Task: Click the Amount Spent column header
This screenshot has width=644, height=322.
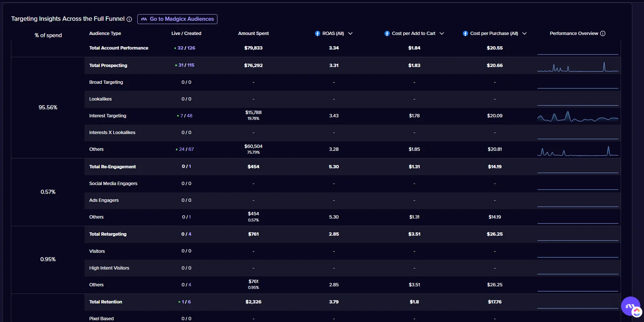Action: (x=253, y=33)
